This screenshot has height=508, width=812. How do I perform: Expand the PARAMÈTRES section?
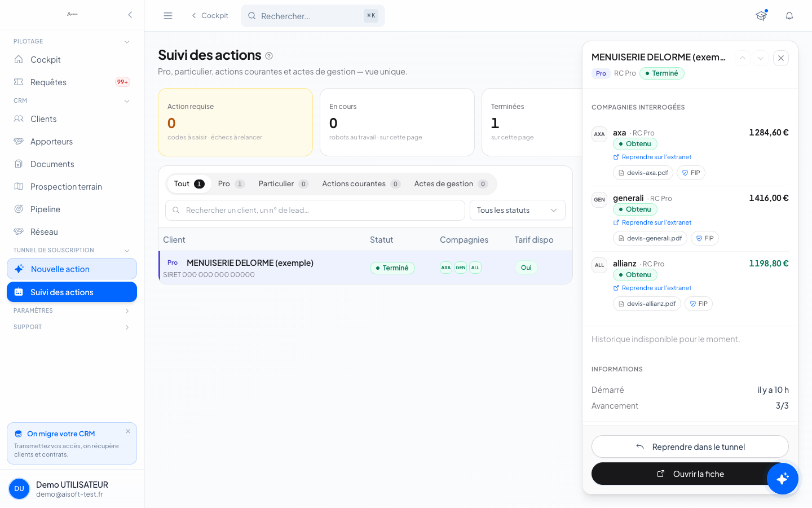(72, 311)
